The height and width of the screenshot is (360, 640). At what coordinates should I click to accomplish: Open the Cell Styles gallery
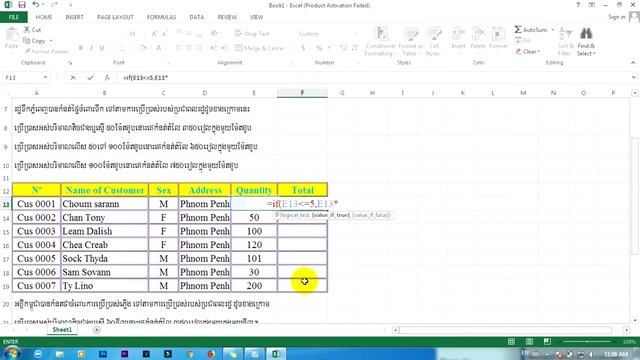(434, 42)
